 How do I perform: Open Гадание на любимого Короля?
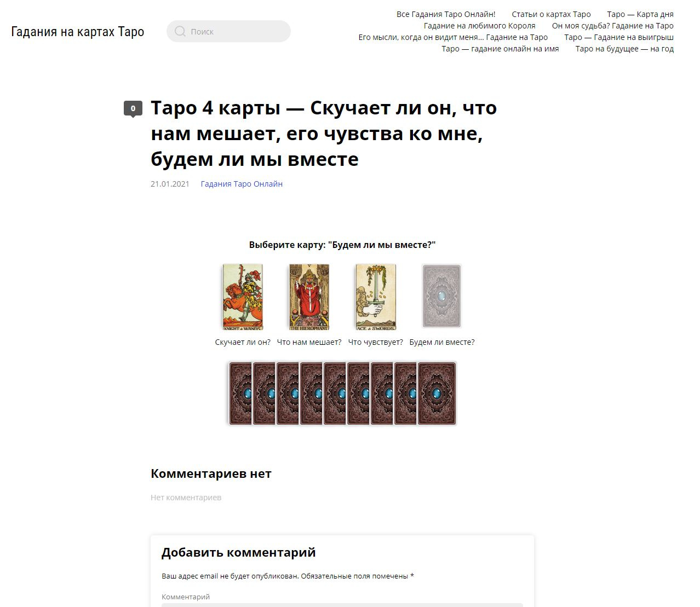(x=479, y=26)
